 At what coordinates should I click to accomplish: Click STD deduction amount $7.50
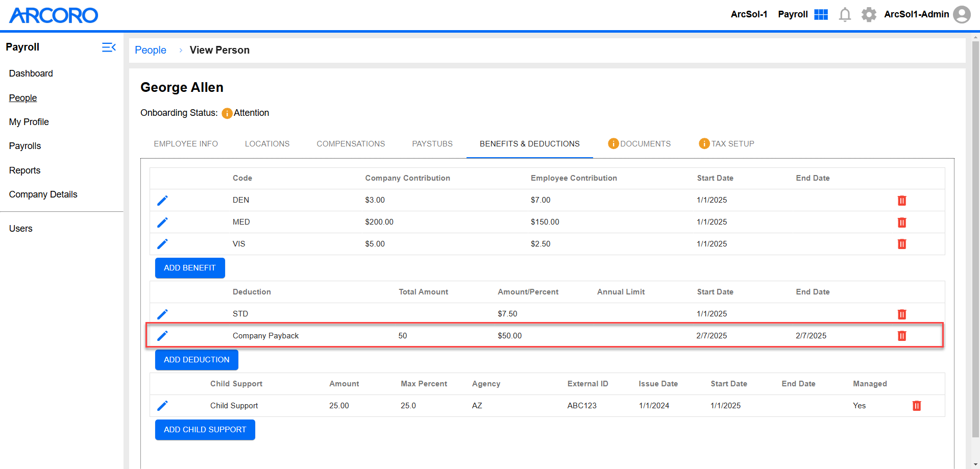coord(507,314)
